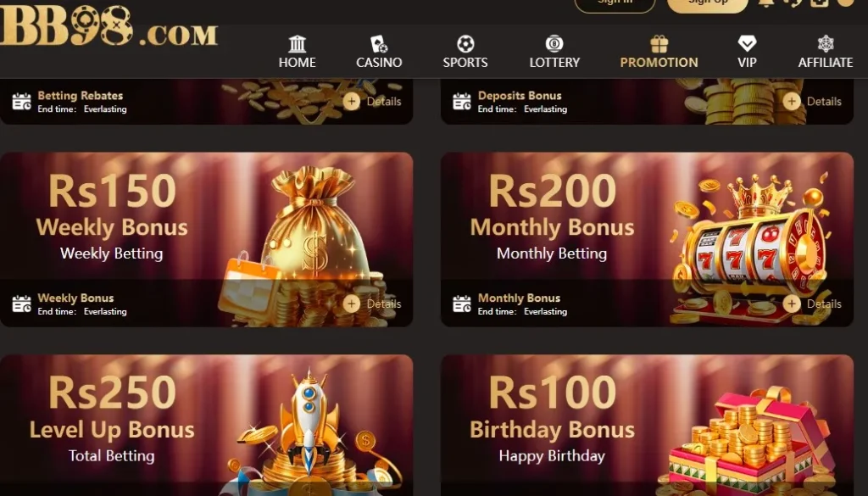The height and width of the screenshot is (496, 868).
Task: Open the Affiliate network icon
Action: 826,44
